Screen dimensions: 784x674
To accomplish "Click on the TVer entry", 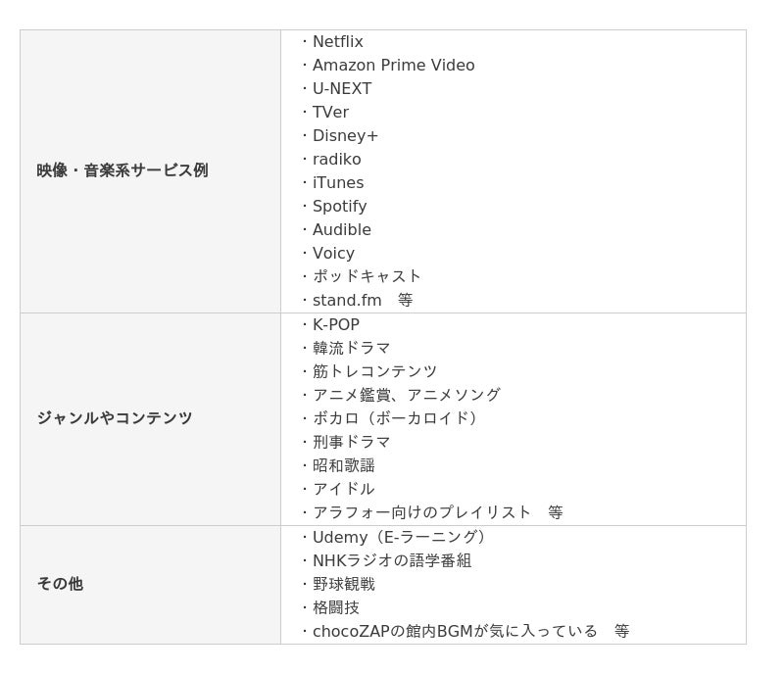I will click(x=330, y=113).
